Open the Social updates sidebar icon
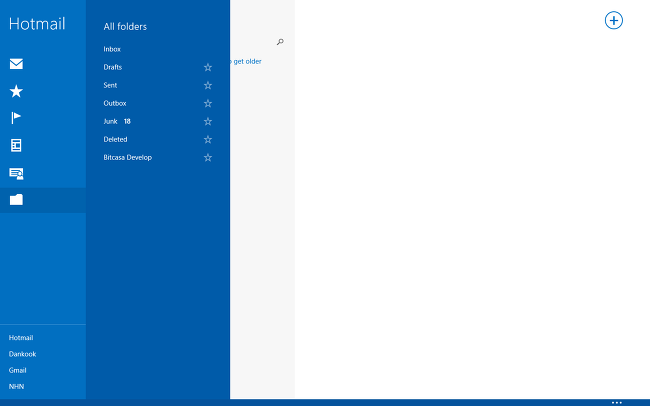Screen dimensions: 650x406 [17, 173]
